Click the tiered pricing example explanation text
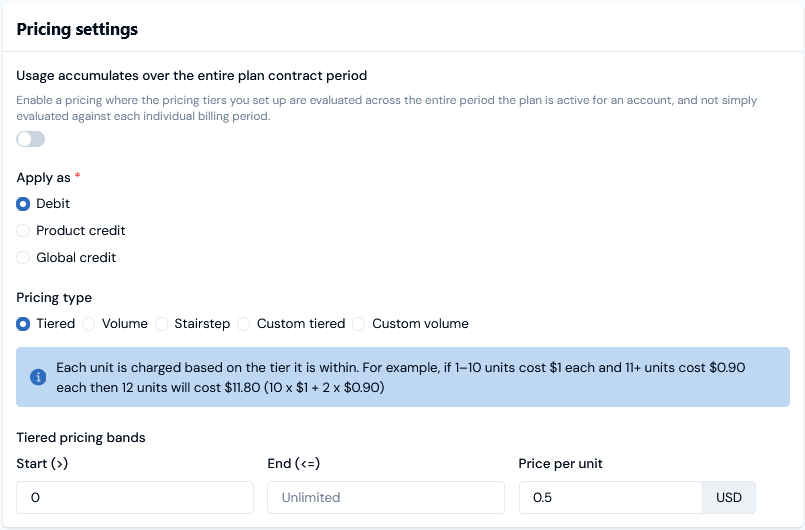The width and height of the screenshot is (805, 530). 400,377
